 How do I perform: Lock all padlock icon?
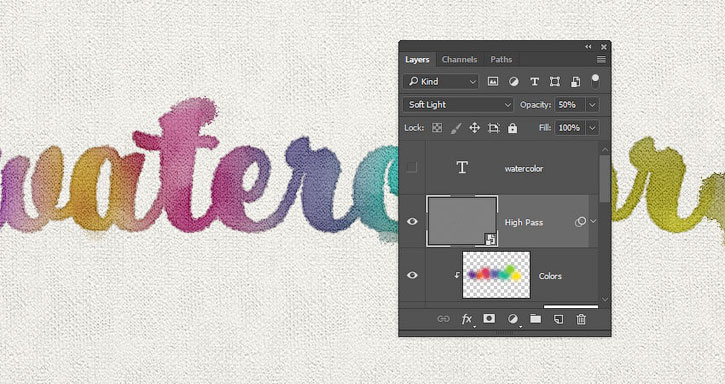(x=512, y=128)
